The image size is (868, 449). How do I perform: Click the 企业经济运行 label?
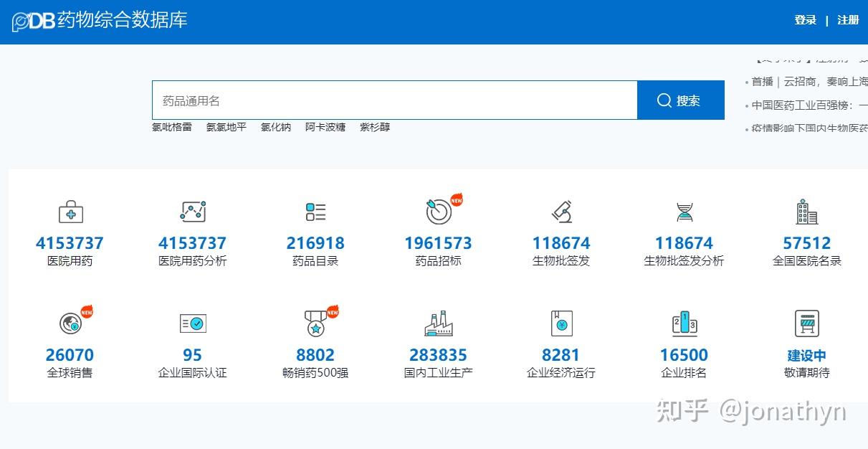point(561,373)
